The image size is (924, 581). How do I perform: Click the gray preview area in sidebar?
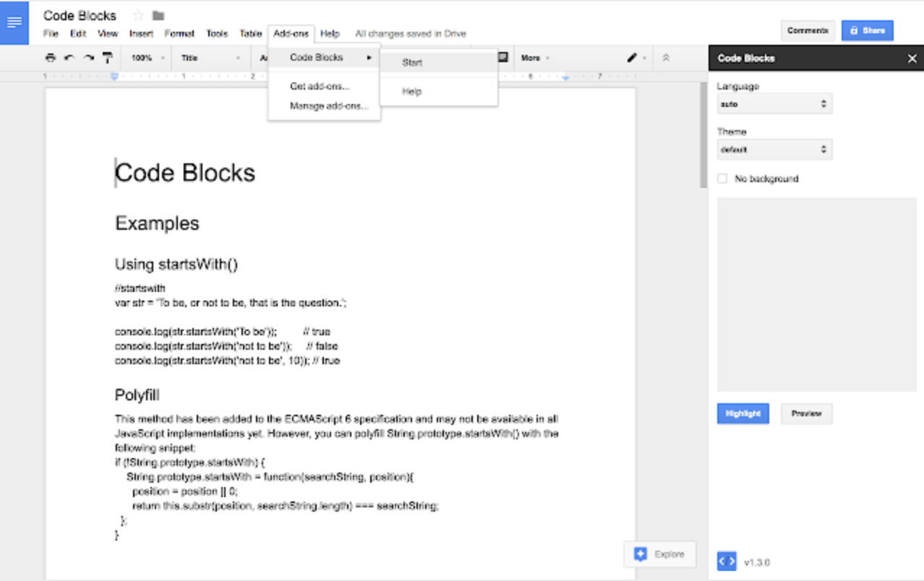point(816,295)
